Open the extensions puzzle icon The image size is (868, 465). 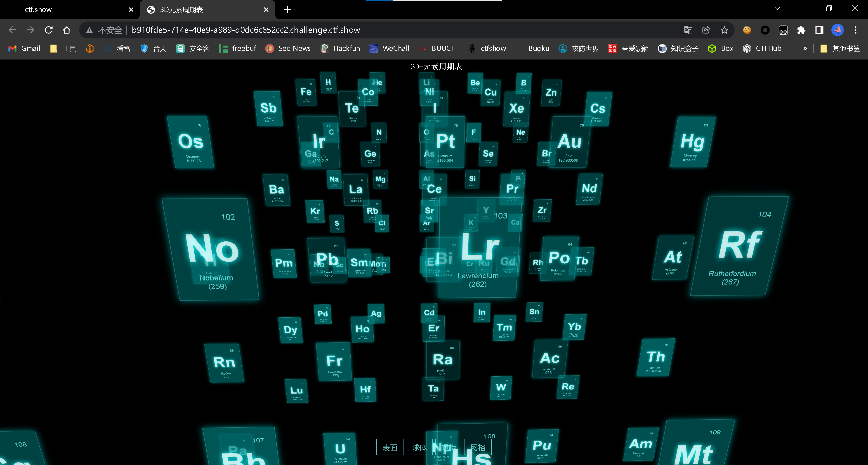coord(801,30)
